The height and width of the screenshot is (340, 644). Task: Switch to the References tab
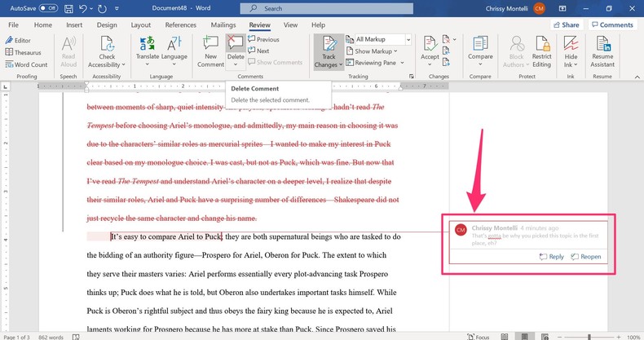(180, 25)
